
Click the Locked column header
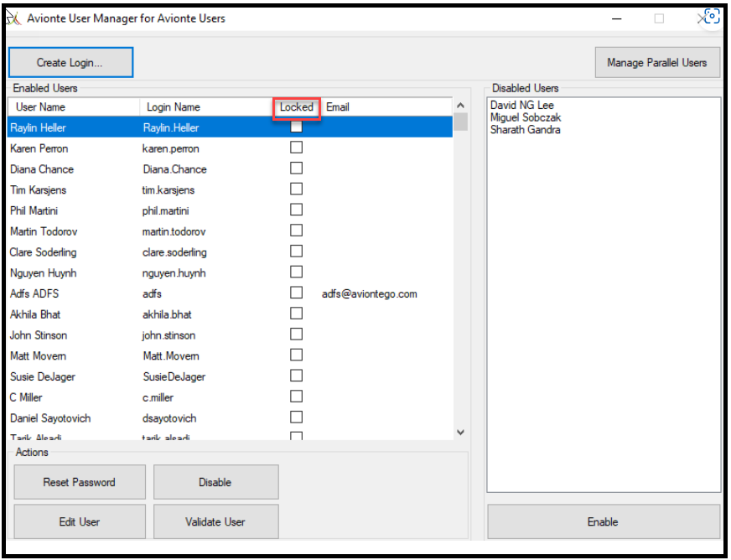pos(297,106)
